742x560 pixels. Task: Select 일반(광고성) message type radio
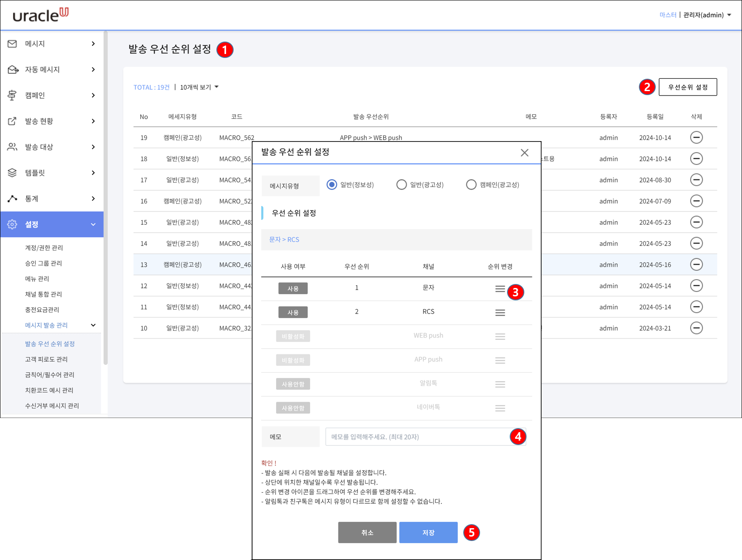[401, 184]
